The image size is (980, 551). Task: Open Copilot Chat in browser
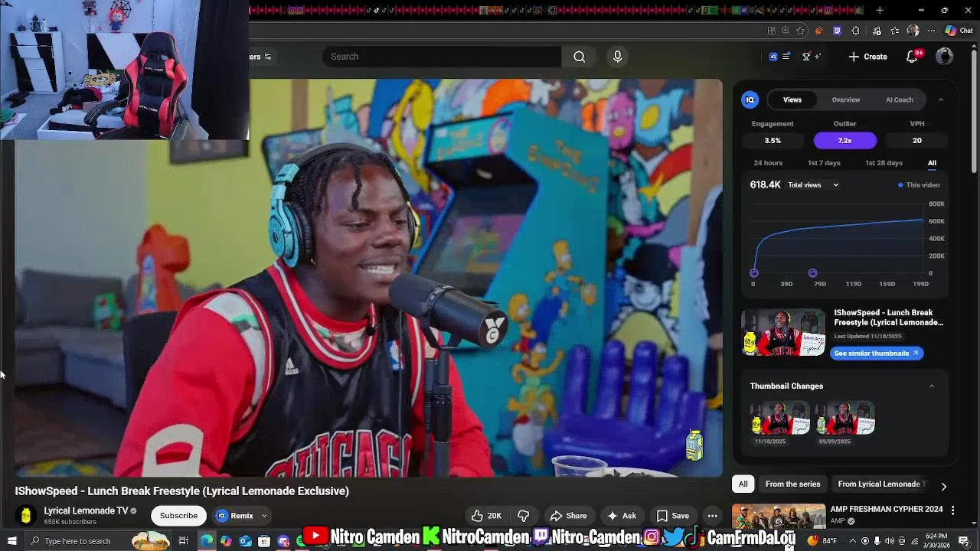959,31
